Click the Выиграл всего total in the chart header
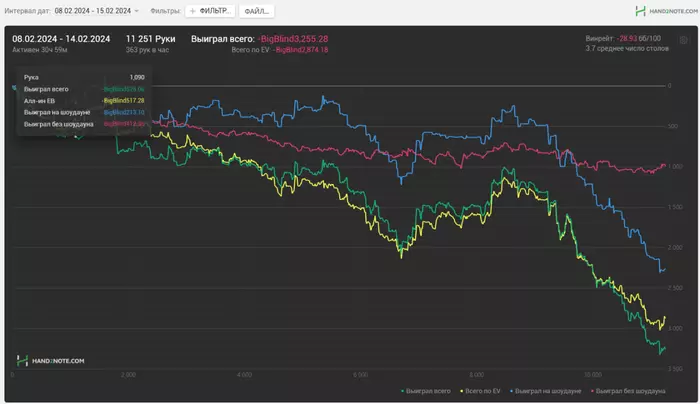Image resolution: width=700 pixels, height=404 pixels. pos(260,37)
